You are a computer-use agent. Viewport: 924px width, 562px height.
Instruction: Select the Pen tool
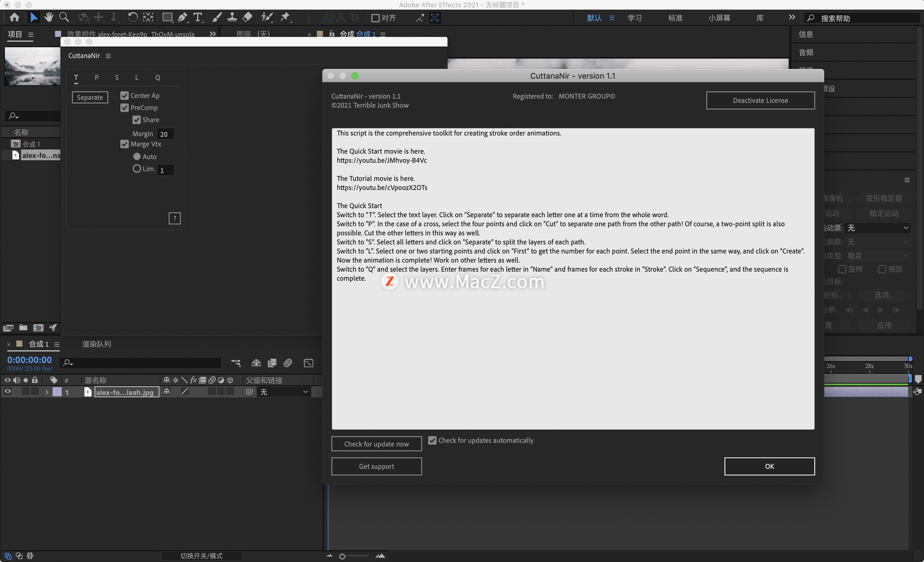[182, 18]
